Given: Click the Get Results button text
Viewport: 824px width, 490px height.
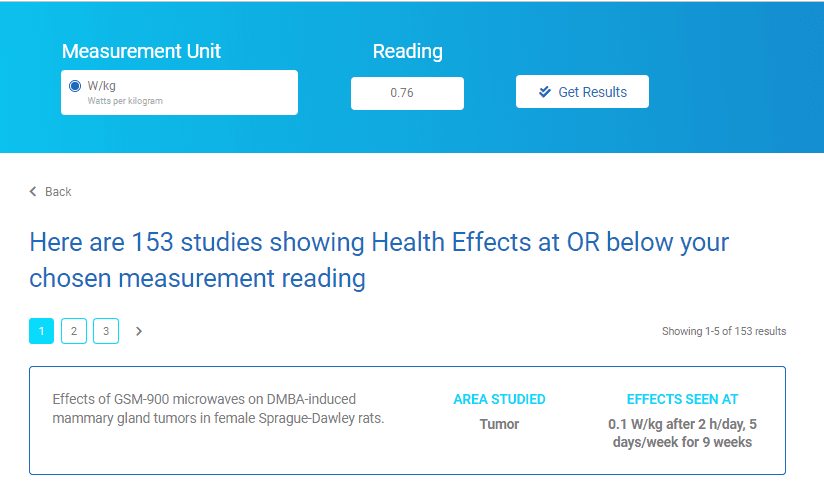Looking at the screenshot, I should tap(592, 92).
